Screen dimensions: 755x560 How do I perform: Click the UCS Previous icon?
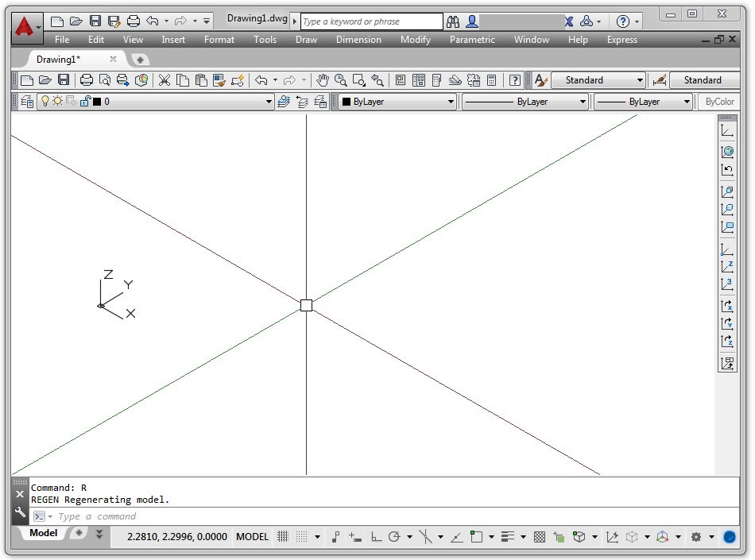pos(727,170)
